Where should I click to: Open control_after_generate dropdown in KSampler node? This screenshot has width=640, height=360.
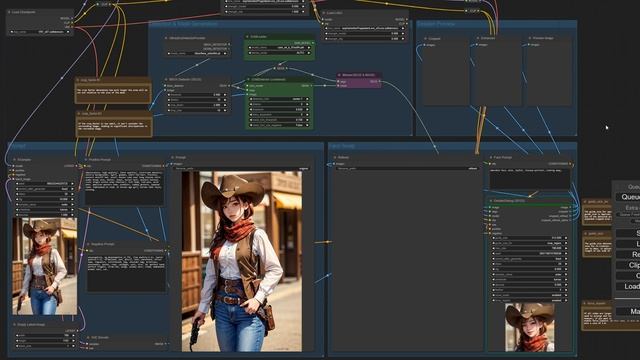[x=45, y=189]
